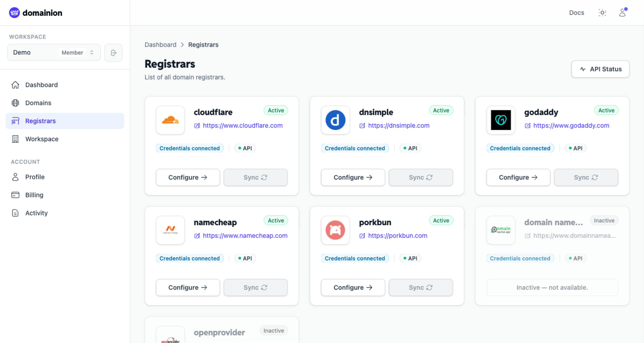Click the Docs link in header
Viewport: 644px width, 343px height.
(x=576, y=13)
